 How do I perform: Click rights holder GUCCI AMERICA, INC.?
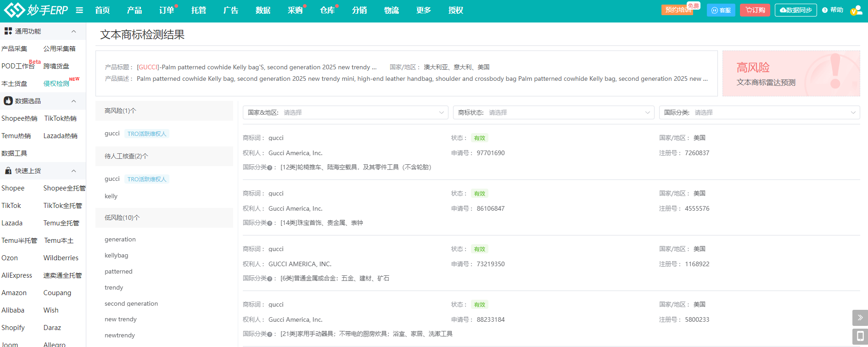(x=300, y=264)
